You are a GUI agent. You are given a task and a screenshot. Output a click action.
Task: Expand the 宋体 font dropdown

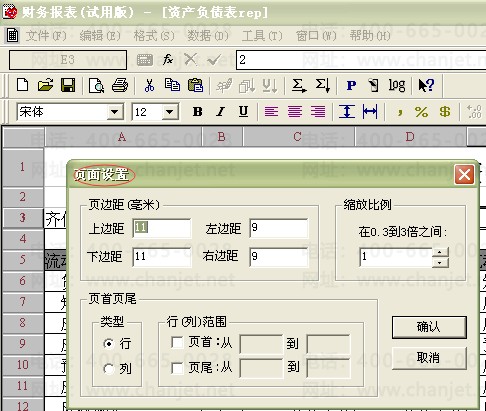[115, 112]
